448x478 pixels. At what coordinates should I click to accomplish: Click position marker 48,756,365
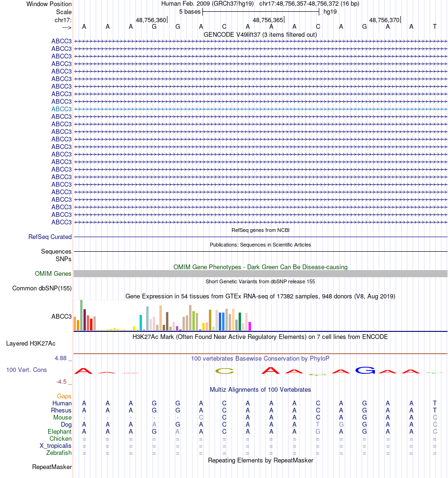268,20
